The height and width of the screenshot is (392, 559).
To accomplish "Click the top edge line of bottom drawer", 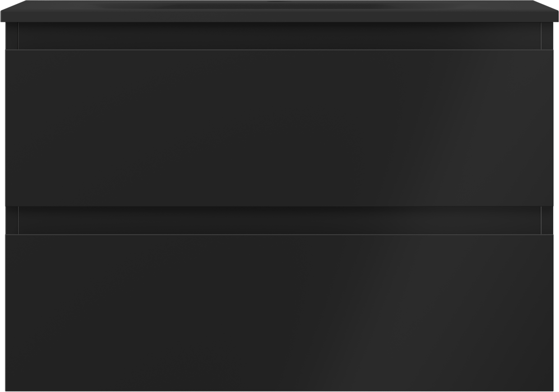I will point(279,235).
